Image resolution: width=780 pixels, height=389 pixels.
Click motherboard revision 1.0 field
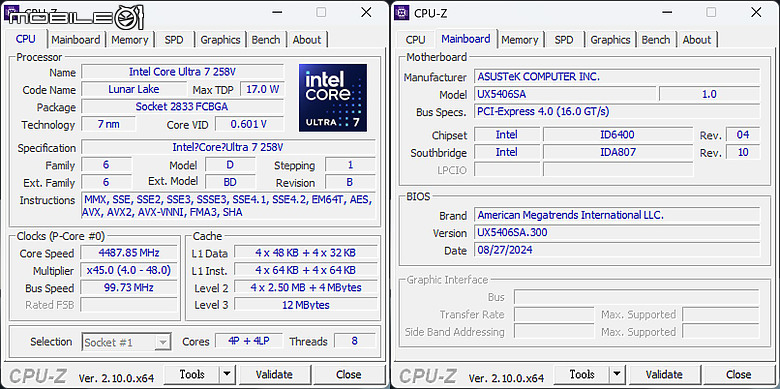pyautogui.click(x=709, y=94)
